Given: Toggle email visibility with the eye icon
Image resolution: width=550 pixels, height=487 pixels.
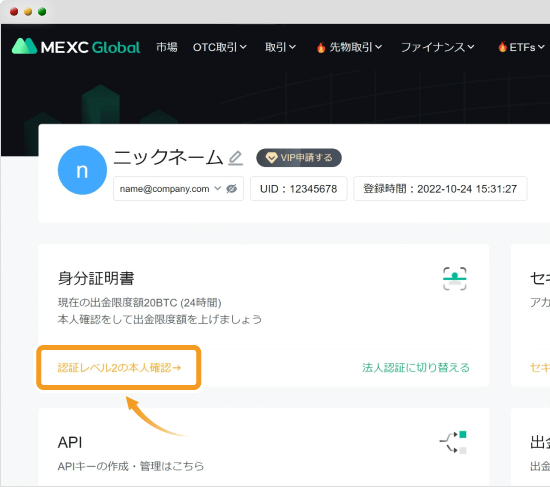Looking at the screenshot, I should pyautogui.click(x=232, y=189).
